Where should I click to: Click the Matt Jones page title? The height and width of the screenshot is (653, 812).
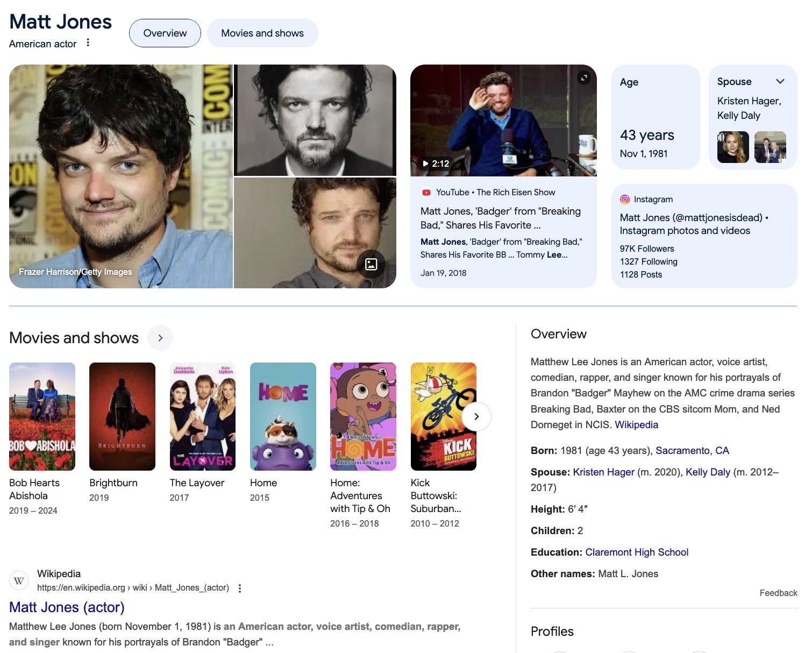pyautogui.click(x=60, y=22)
